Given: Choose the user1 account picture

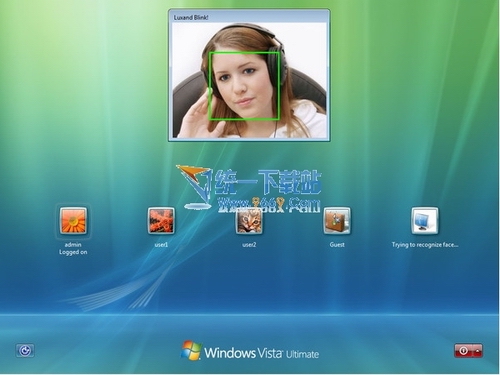Looking at the screenshot, I should pyautogui.click(x=161, y=221).
